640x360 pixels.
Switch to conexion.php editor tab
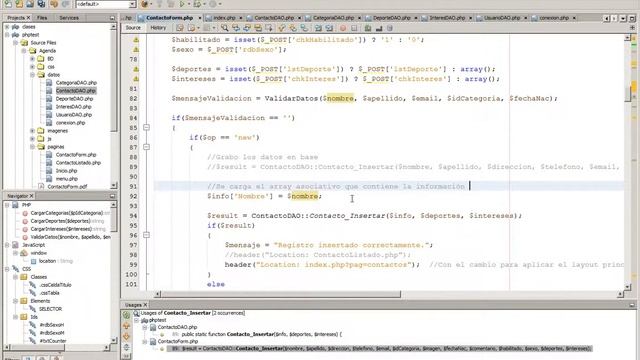tap(553, 18)
